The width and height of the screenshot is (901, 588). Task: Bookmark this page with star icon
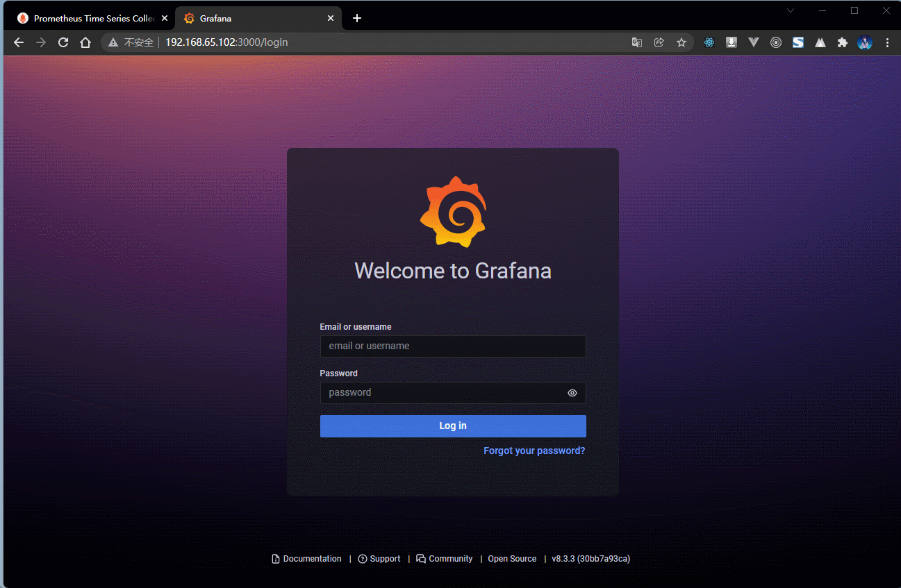(681, 42)
